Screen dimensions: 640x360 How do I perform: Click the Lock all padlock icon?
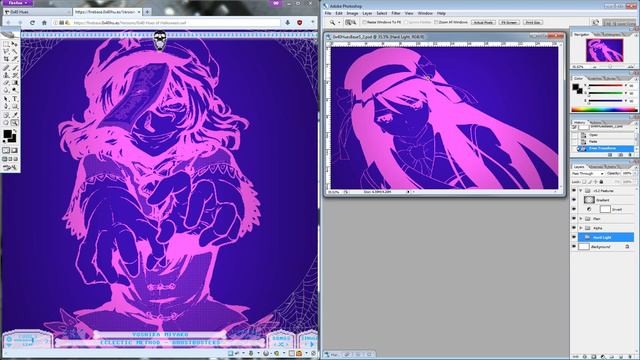coord(601,182)
